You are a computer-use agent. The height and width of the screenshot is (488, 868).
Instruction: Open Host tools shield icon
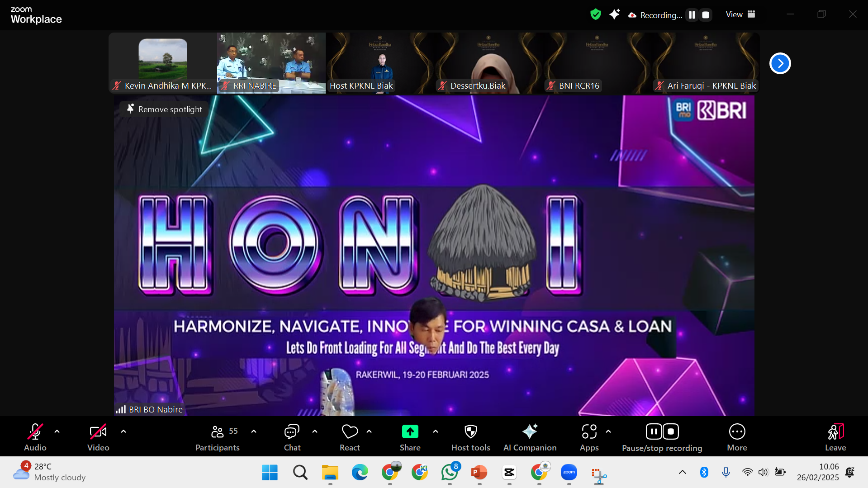[470, 437]
